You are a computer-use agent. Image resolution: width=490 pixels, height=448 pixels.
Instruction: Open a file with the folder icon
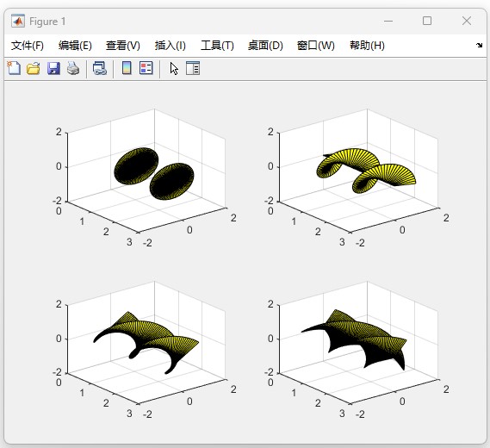coord(34,68)
